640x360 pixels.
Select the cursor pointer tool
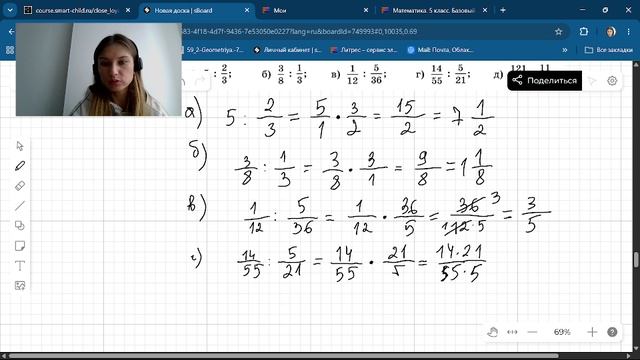click(20, 146)
